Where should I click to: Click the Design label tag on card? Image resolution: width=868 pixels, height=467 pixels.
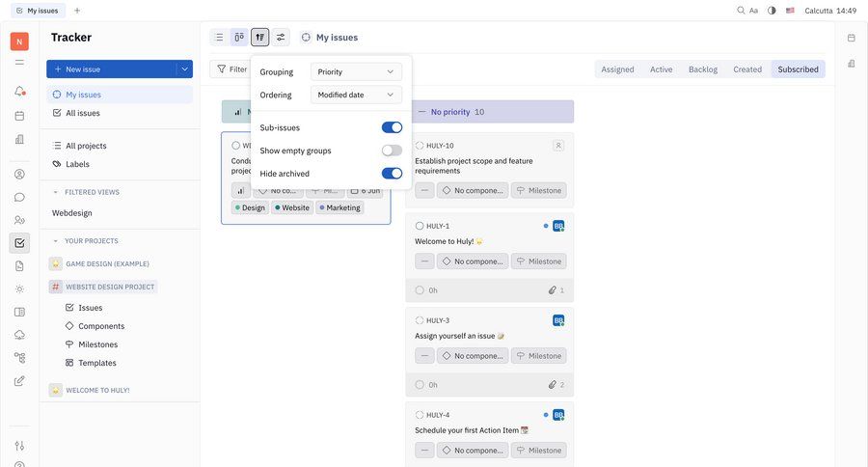click(x=250, y=207)
